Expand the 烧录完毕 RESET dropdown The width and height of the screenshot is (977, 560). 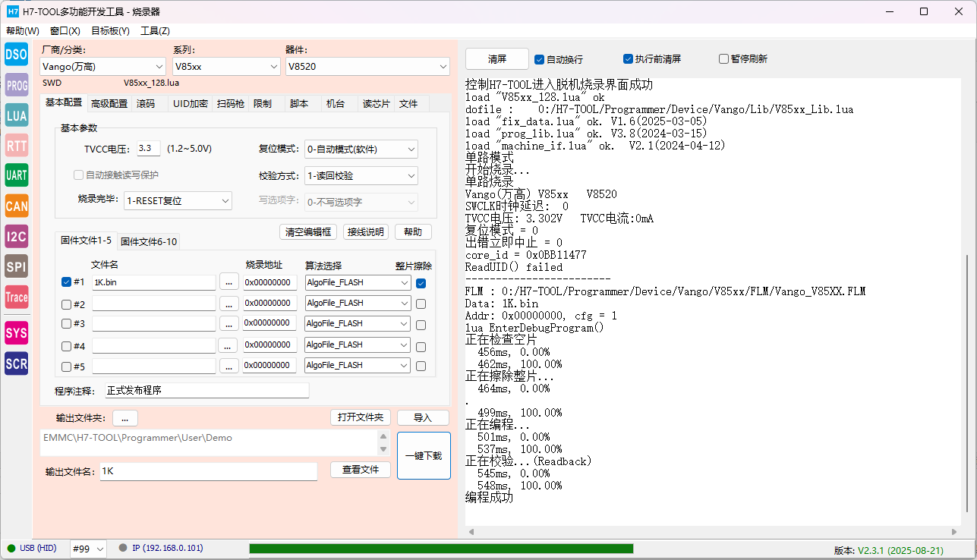[178, 201]
